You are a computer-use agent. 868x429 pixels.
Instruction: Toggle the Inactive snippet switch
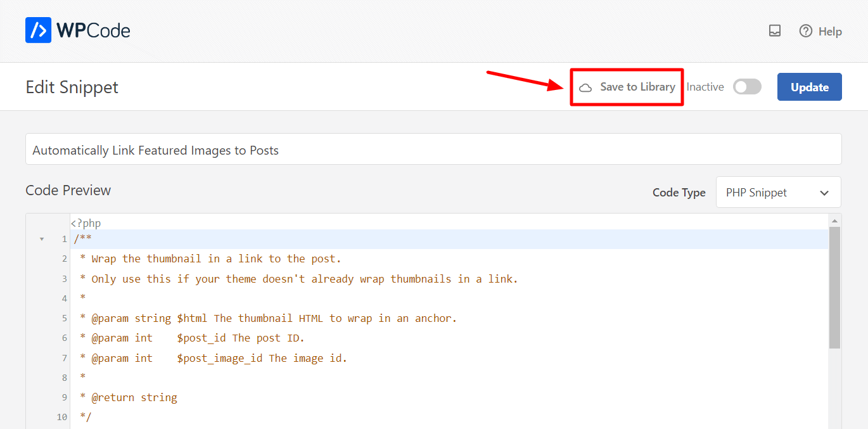(x=747, y=87)
